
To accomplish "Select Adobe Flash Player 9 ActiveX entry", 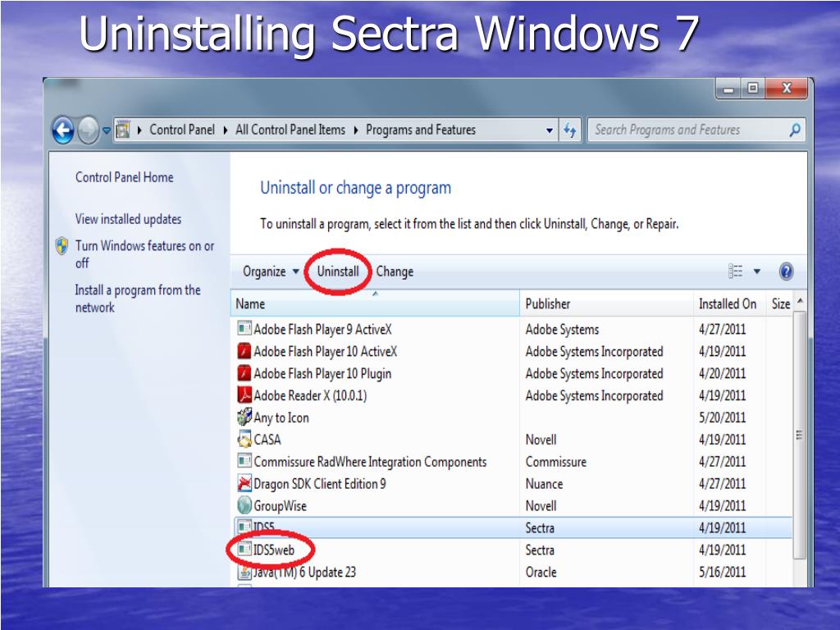I will tap(322, 329).
